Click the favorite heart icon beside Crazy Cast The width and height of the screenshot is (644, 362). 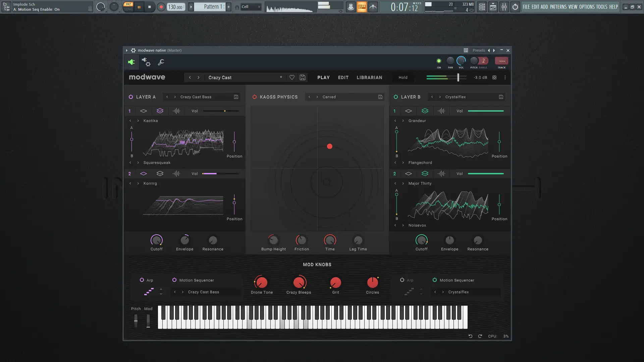point(292,77)
